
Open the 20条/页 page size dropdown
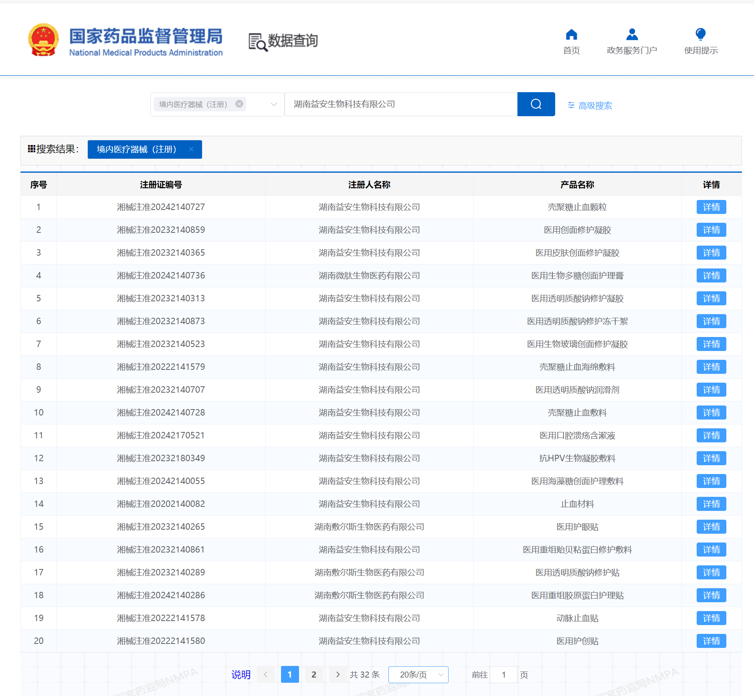(418, 675)
